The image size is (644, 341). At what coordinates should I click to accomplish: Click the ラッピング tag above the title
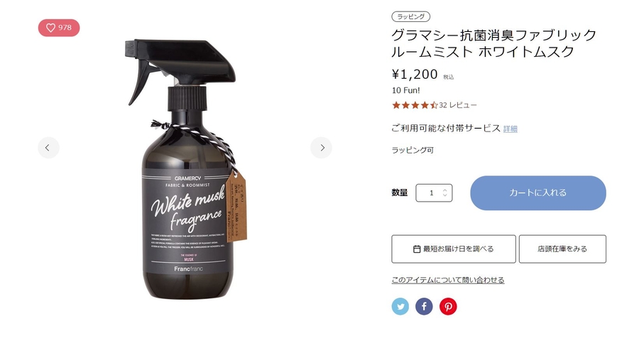410,16
